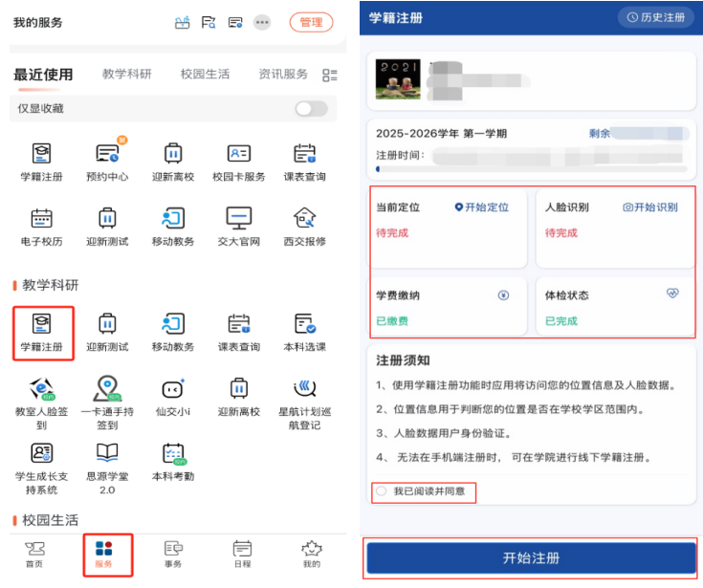Open 仙交小i assistant icon
The width and height of the screenshot is (703, 588).
click(x=172, y=390)
